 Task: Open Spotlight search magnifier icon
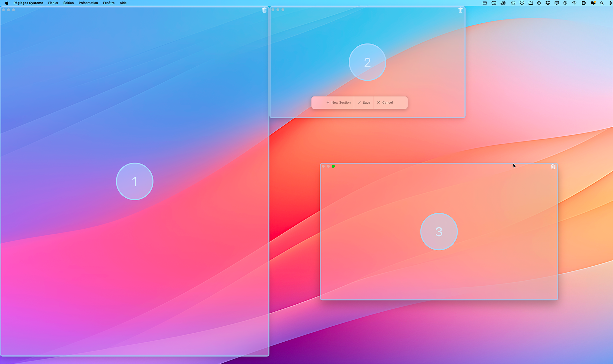click(602, 3)
